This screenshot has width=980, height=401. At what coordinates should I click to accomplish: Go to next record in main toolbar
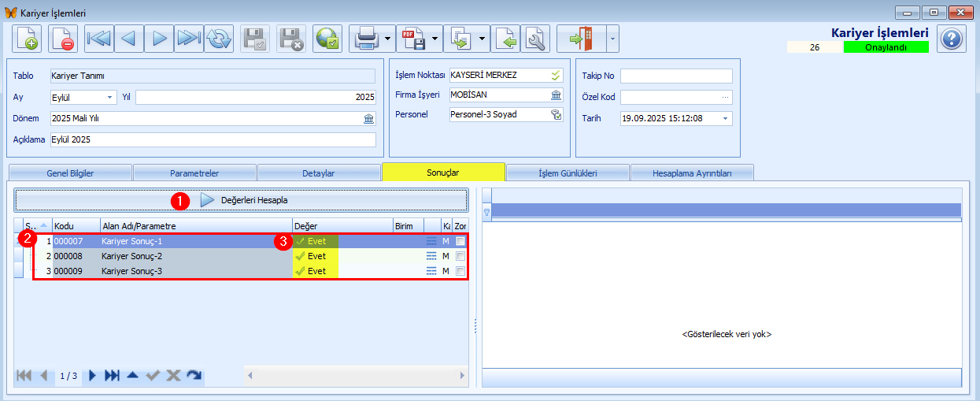point(159,39)
